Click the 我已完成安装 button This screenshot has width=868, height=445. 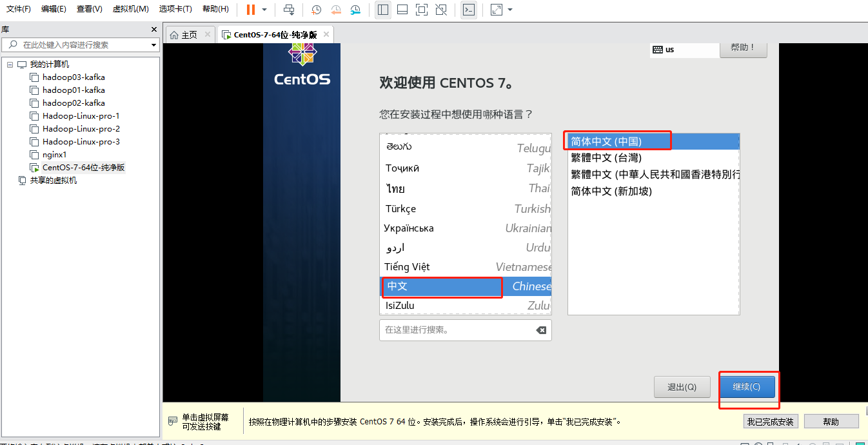click(x=771, y=422)
